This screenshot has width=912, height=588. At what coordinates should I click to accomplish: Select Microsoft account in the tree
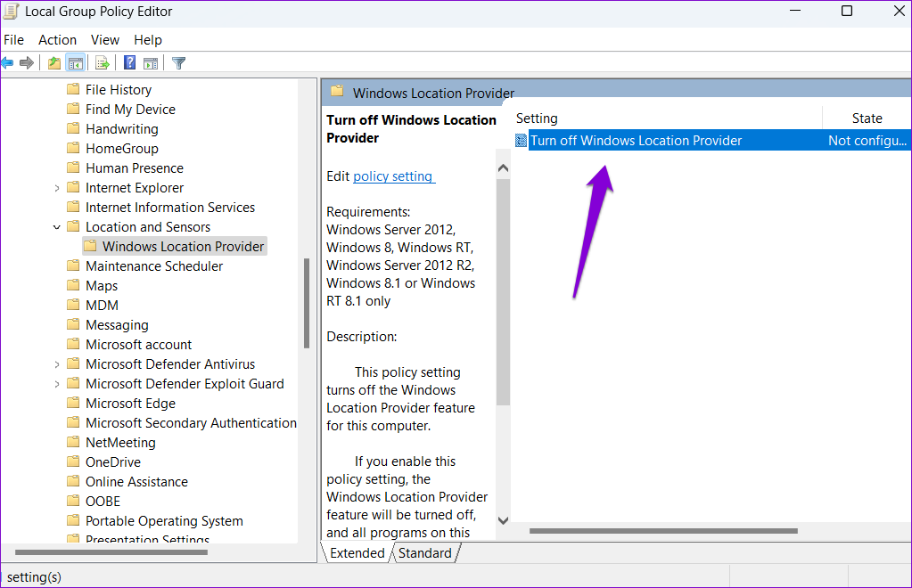(x=138, y=345)
